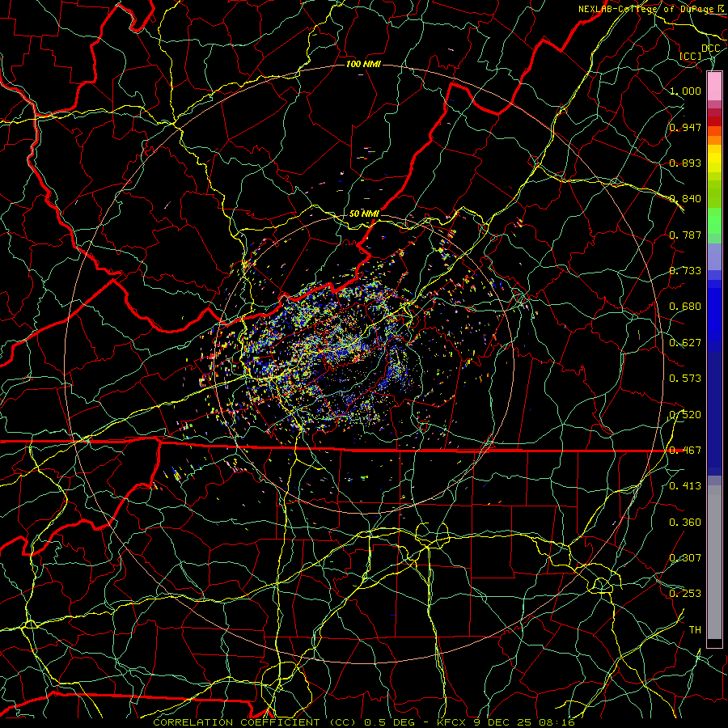Screen dimensions: 728x728
Task: Click the 9 DEC 25 date text
Action: pos(502,722)
